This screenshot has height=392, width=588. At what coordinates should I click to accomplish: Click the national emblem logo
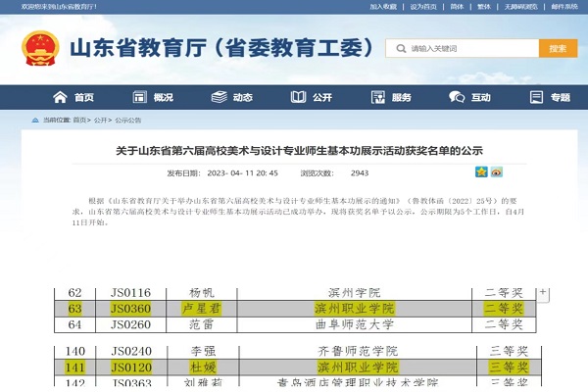click(x=39, y=48)
